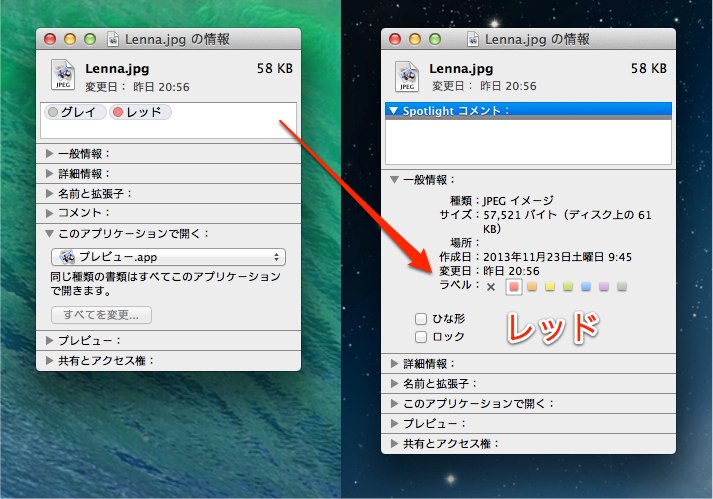Screen dimensions: 713x499
Task: Clear label with the X icon
Action: [491, 287]
